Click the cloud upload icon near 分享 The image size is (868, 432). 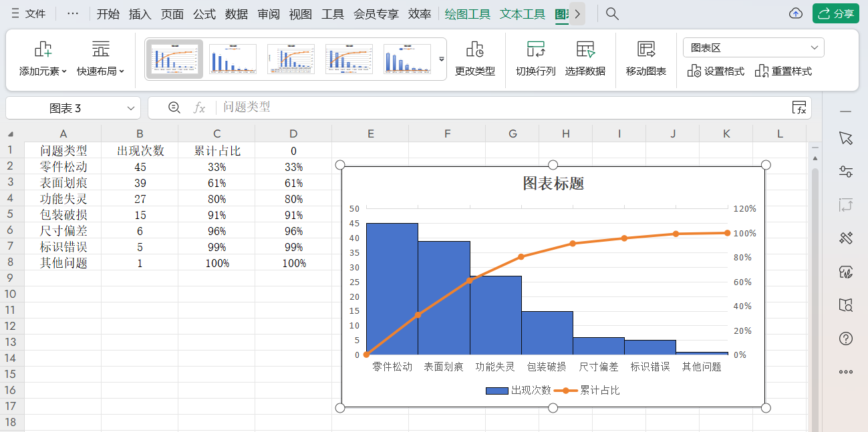(795, 12)
